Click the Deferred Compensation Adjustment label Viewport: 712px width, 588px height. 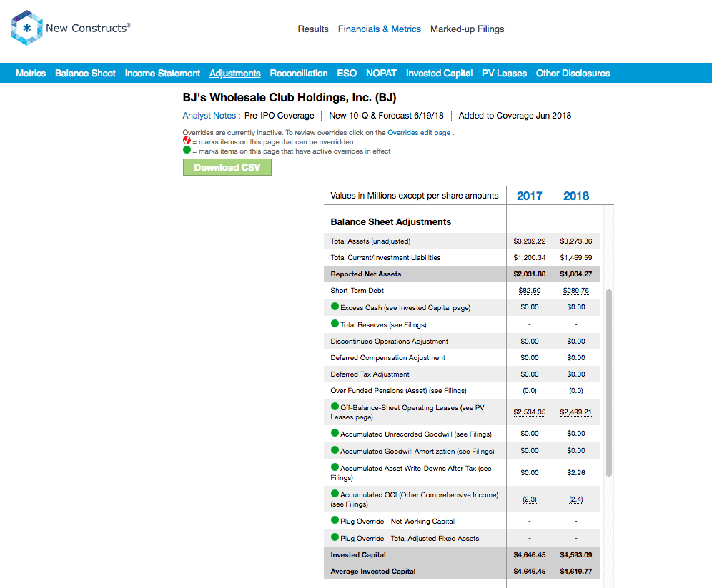click(387, 357)
